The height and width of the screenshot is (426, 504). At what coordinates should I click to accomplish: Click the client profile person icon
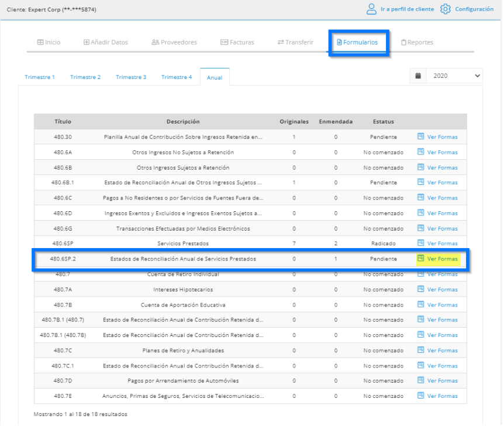[x=372, y=9]
